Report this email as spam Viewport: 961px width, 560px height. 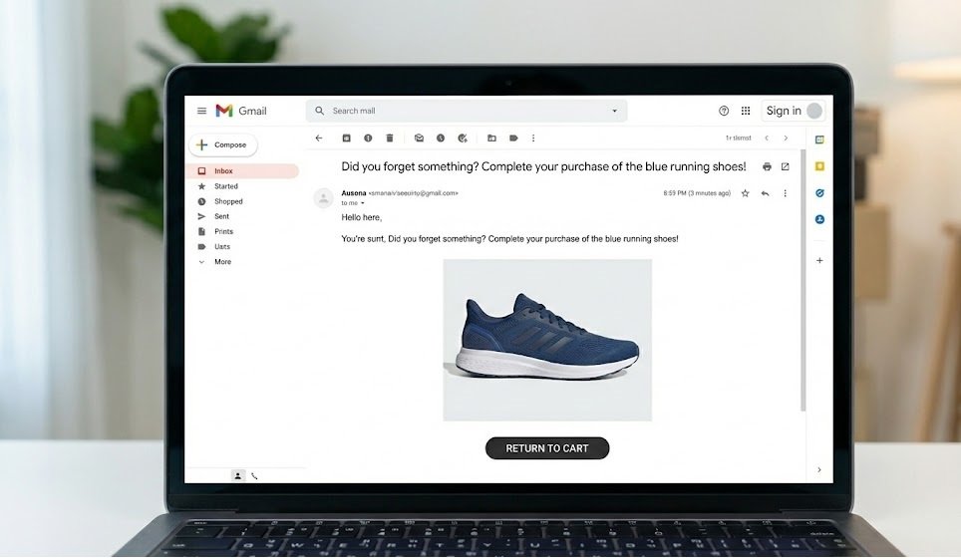(368, 139)
